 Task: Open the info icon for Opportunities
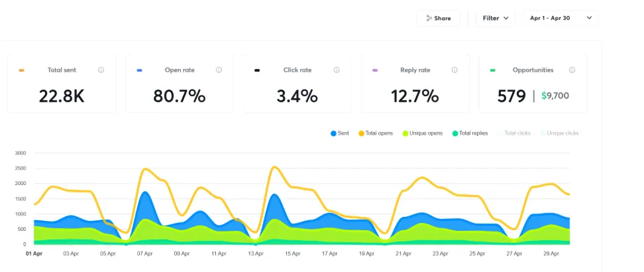tap(572, 70)
